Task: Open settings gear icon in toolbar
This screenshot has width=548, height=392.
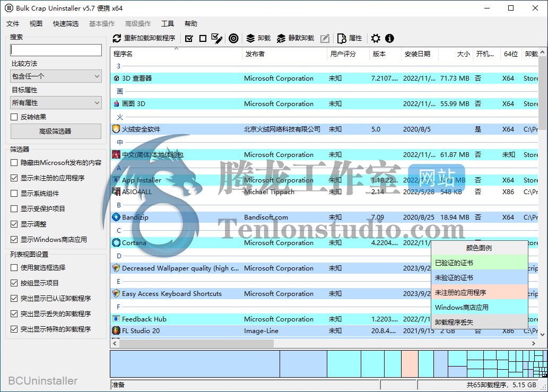Action: [376, 38]
